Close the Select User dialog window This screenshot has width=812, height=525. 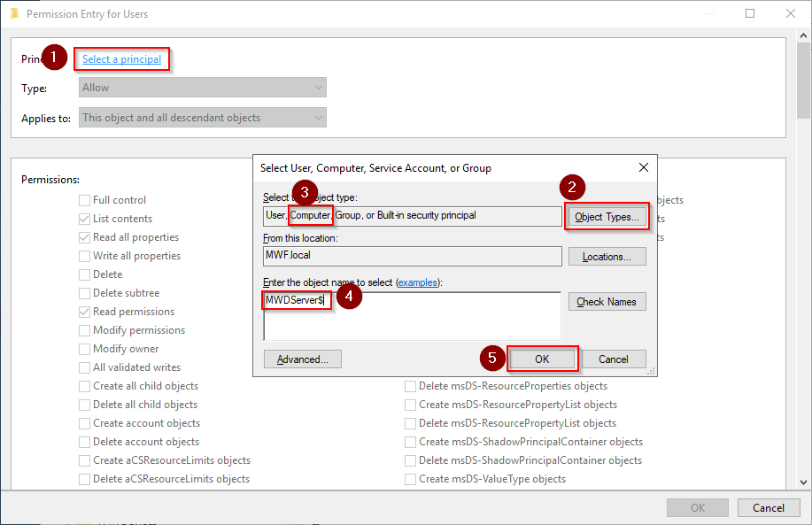(643, 167)
